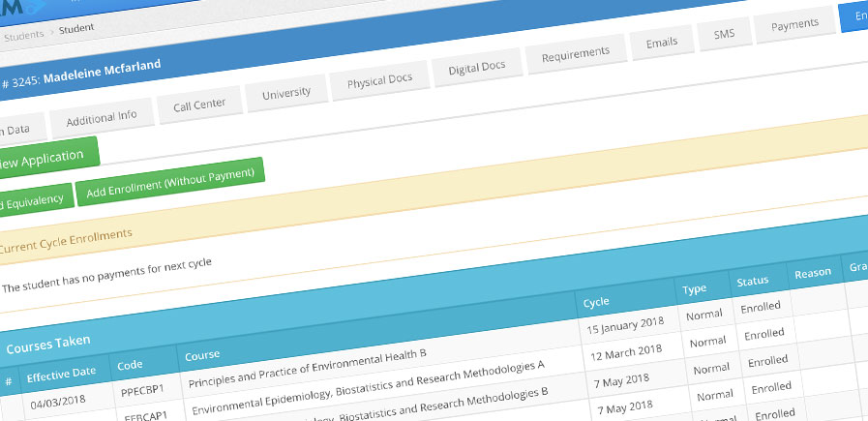Image resolution: width=868 pixels, height=421 pixels.
Task: Open the SMS tab
Action: click(724, 34)
